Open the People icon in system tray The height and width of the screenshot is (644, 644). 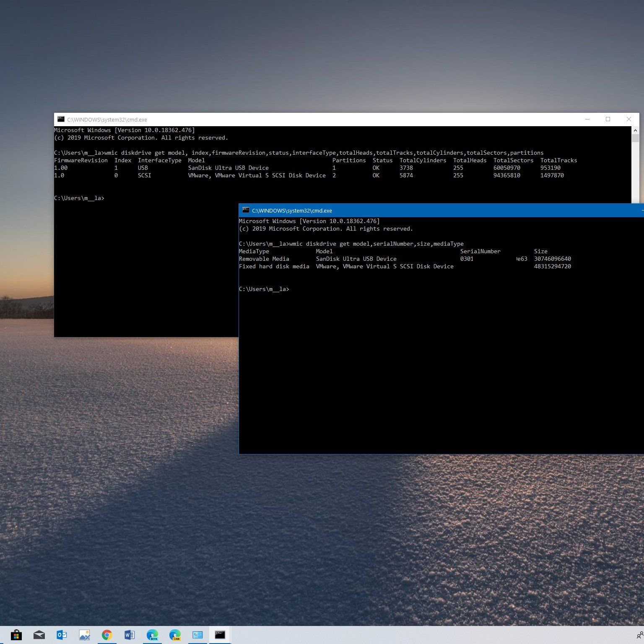(x=639, y=635)
